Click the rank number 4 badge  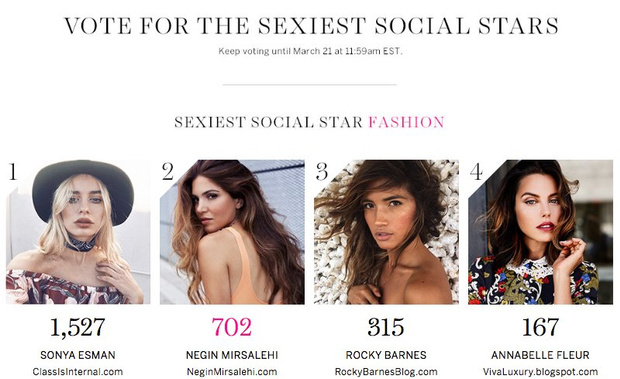476,172
